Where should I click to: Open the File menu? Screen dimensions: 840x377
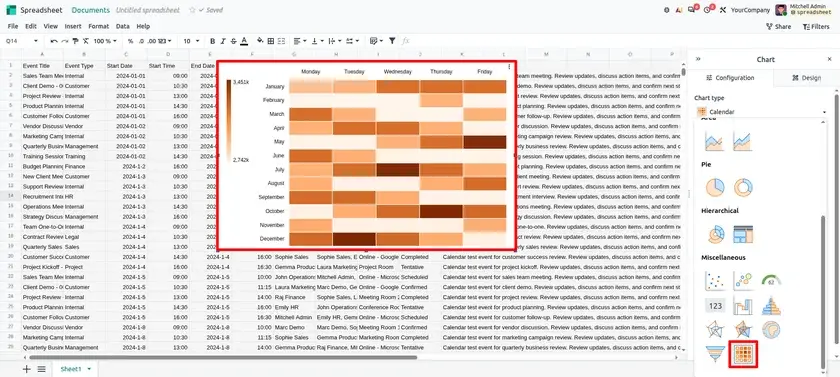pos(13,26)
